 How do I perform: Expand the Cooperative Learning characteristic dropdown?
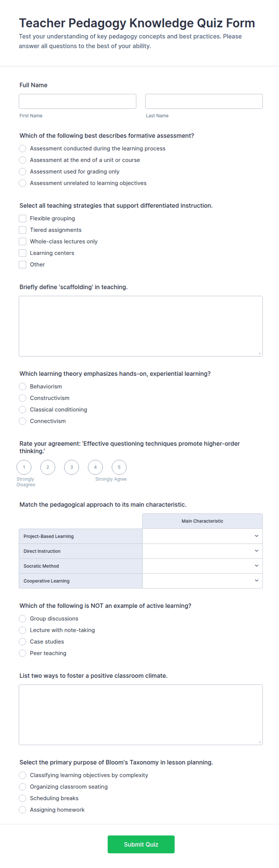coord(202,581)
